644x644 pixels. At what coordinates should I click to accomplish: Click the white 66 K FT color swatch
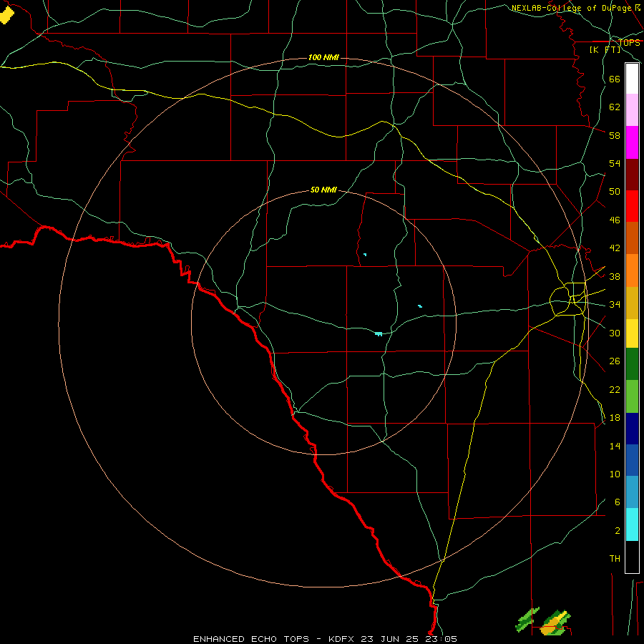pos(632,79)
